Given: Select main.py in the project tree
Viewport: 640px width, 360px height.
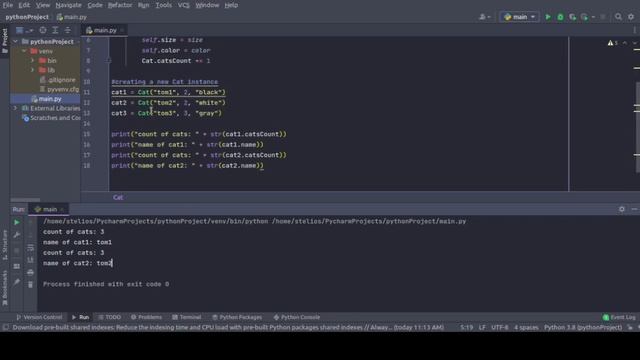Looking at the screenshot, I should [46, 99].
